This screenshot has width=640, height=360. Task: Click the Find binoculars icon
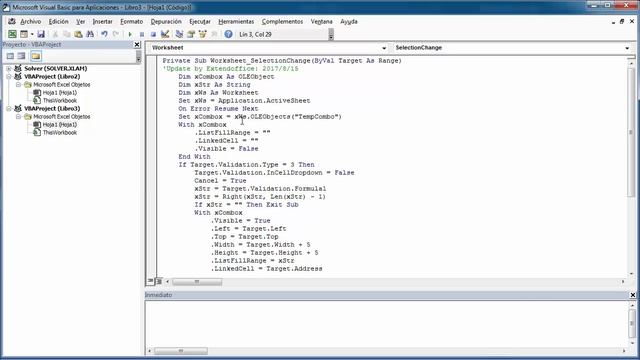[90, 34]
